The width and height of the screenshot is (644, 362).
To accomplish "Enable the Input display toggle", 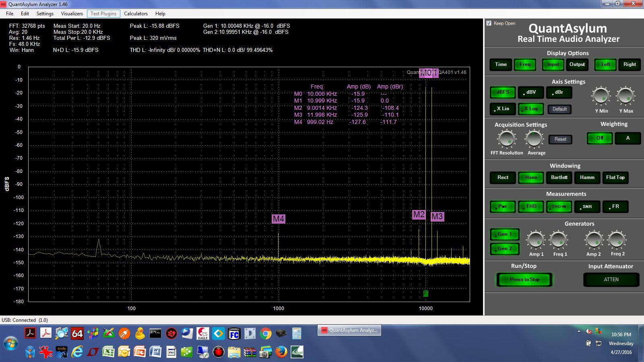I will pos(553,64).
